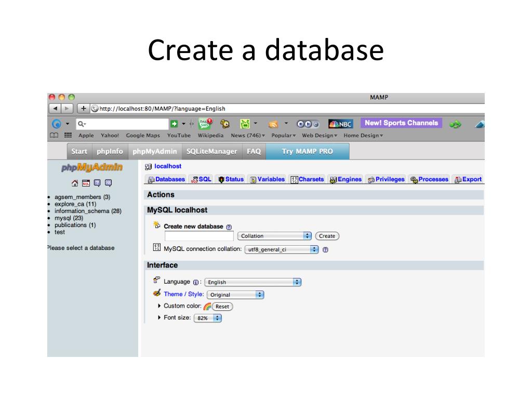This screenshot has height=399, width=532.
Task: Click the browser back arrow button
Action: 55,109
